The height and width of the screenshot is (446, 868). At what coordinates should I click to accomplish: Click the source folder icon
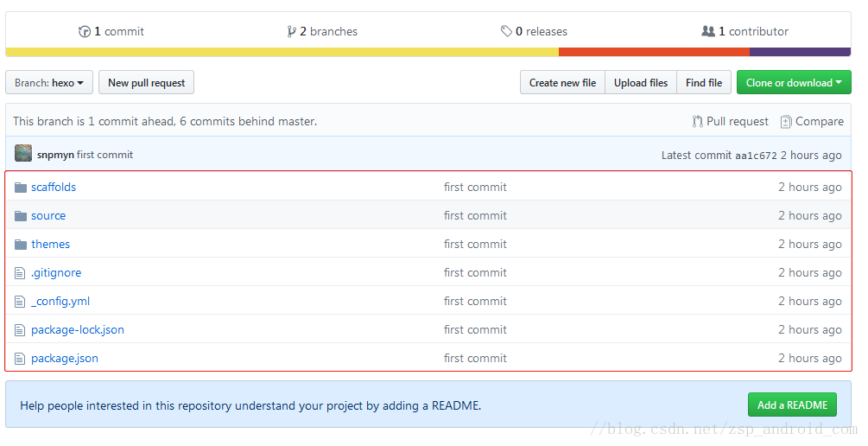(x=21, y=215)
